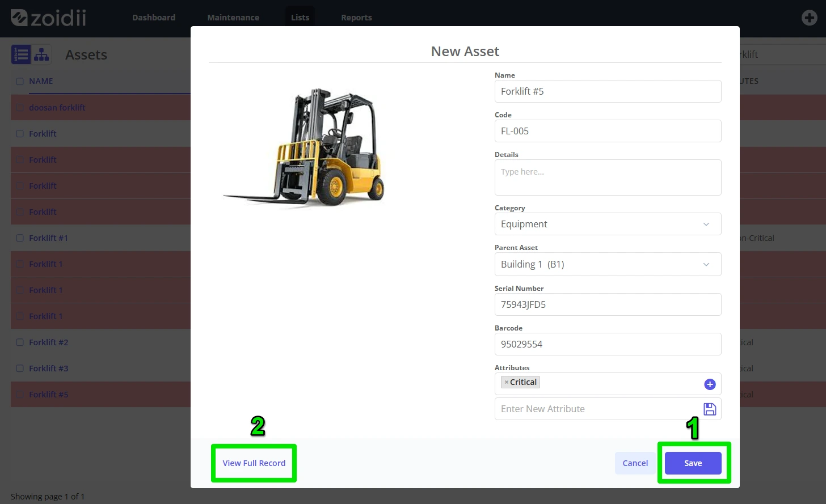Check the doosan forklift row checkbox
This screenshot has width=826, height=504.
tap(20, 108)
